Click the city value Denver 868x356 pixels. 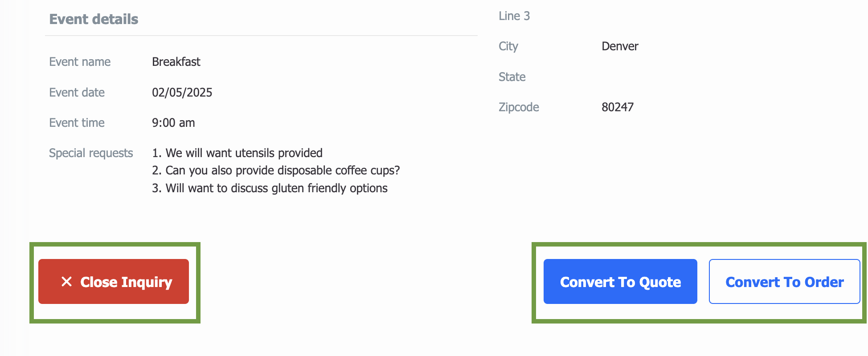point(620,46)
